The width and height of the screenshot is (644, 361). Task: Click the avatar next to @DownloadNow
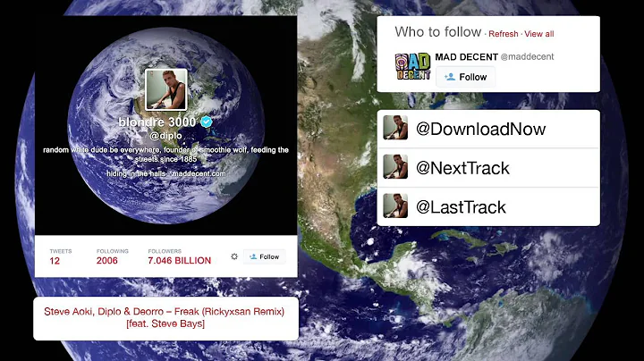click(395, 128)
